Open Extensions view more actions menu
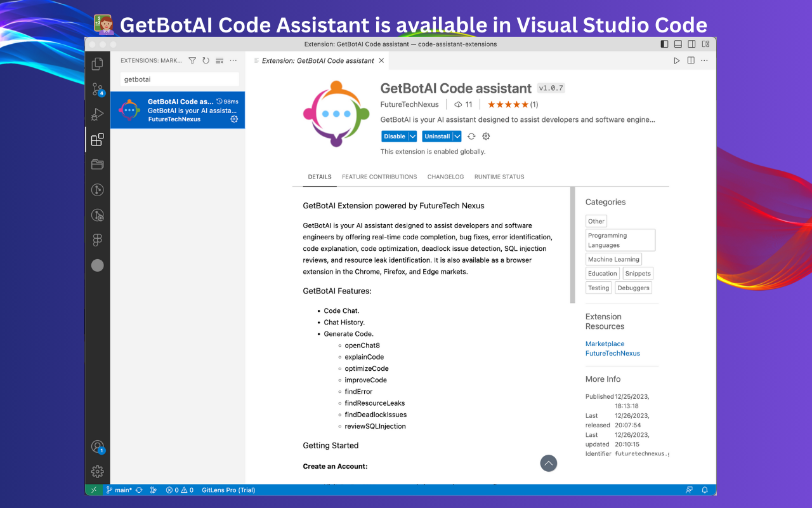Viewport: 812px width, 508px height. 233,61
